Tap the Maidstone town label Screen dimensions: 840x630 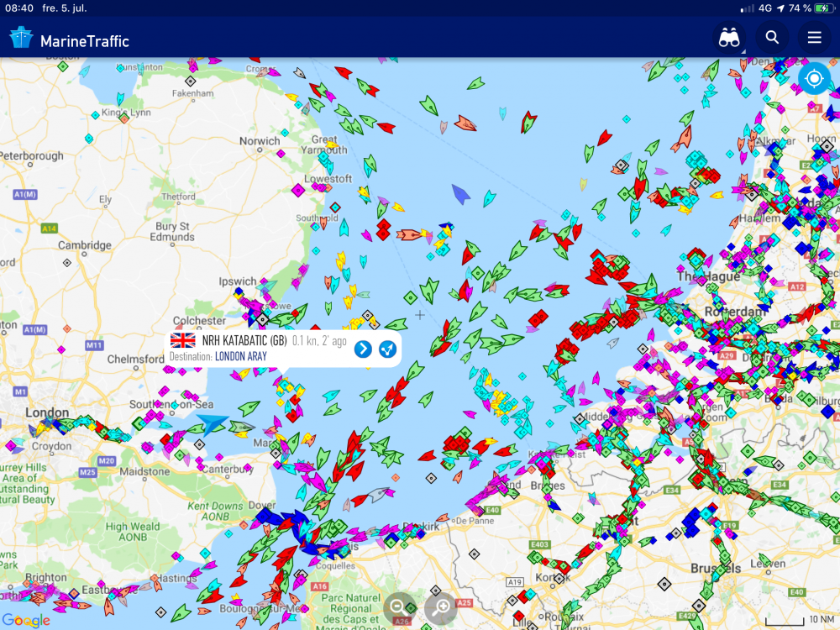click(144, 471)
